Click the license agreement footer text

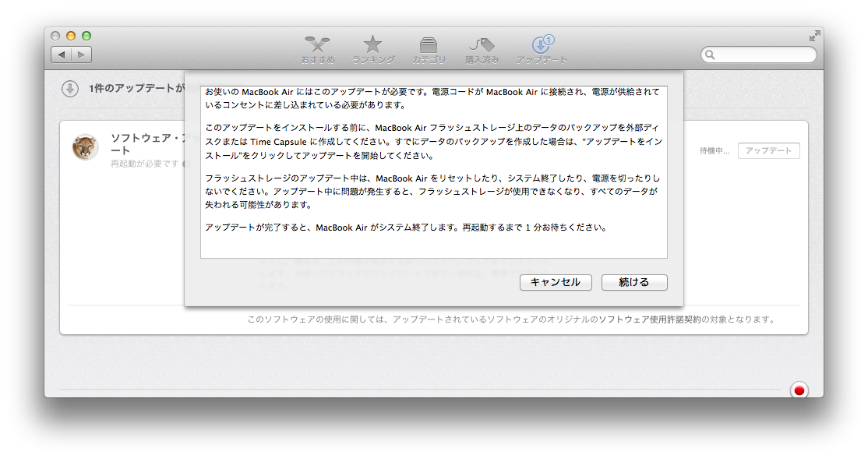[511, 320]
